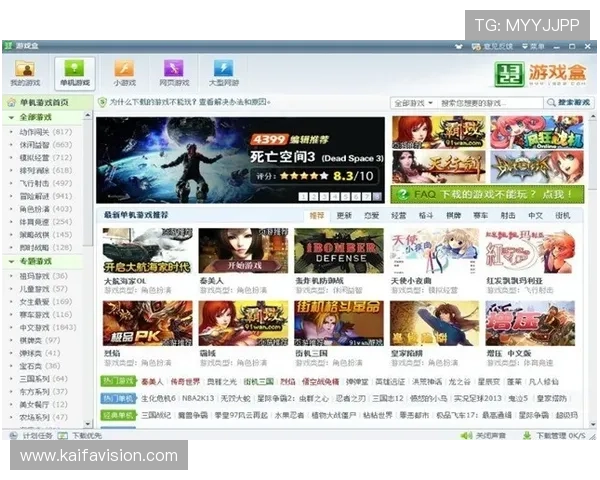
Task: Open the 植物大战僵尸 classic game link
Action: click(334, 415)
